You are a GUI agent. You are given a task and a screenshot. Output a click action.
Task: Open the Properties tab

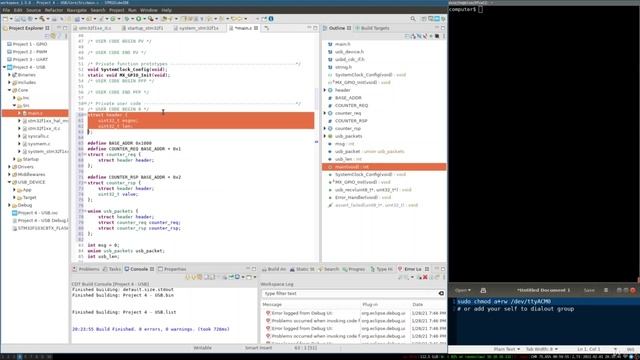coord(172,269)
